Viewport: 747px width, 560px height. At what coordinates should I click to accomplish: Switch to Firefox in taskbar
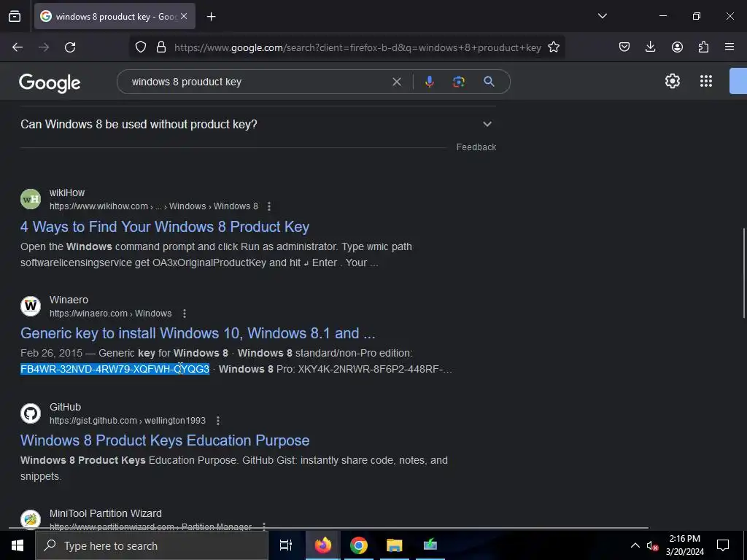point(322,545)
